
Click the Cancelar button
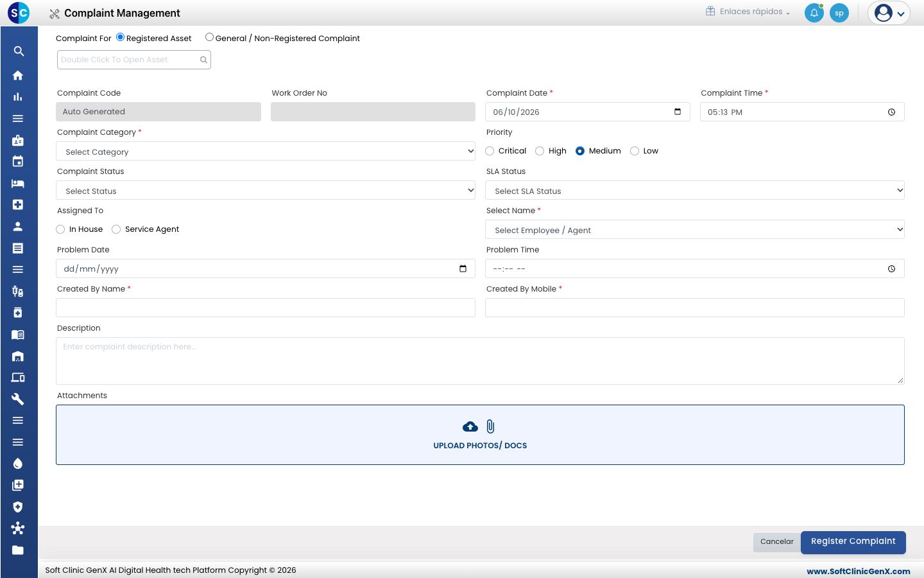click(x=777, y=542)
